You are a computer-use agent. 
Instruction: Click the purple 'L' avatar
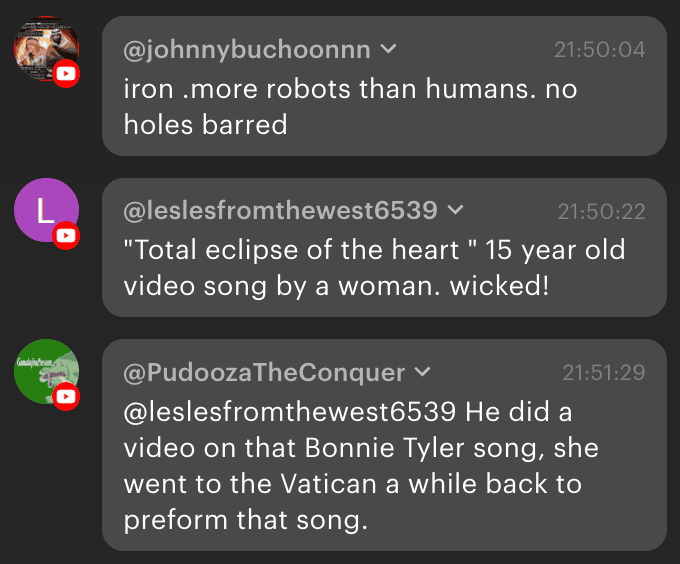coord(44,209)
